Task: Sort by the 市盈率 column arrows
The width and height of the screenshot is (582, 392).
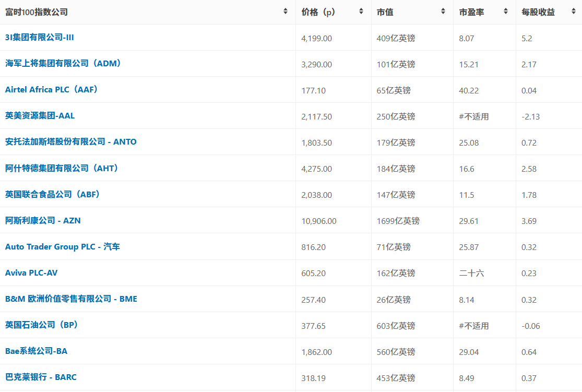Action: tap(506, 11)
